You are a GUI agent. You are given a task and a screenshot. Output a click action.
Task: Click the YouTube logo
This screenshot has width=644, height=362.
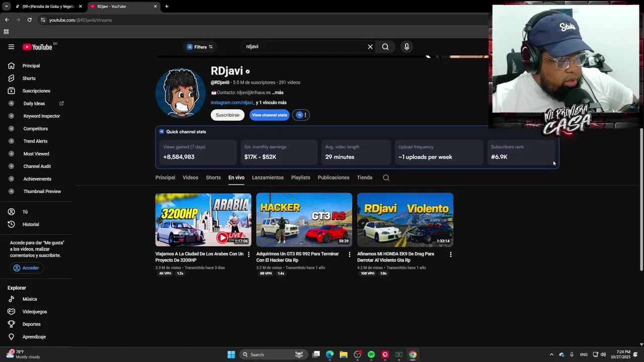point(38,47)
